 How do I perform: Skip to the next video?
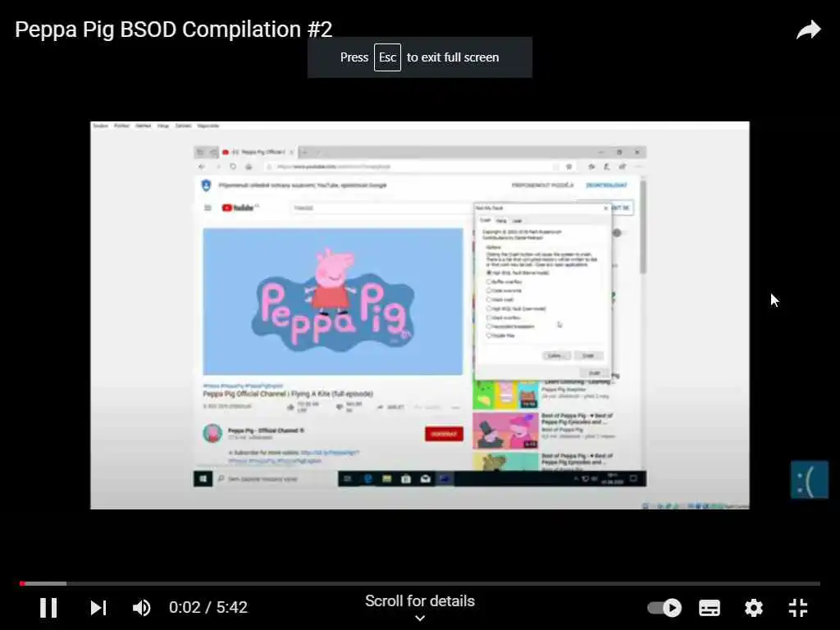tap(98, 608)
